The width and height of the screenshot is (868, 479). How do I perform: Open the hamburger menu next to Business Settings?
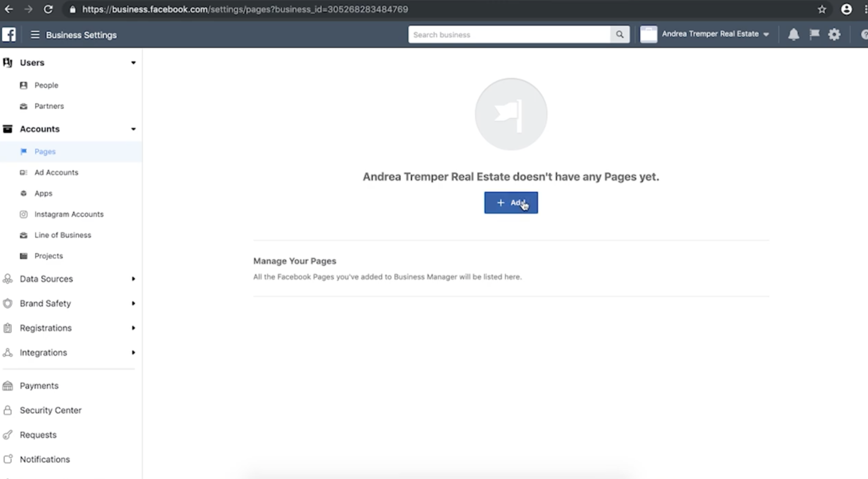[35, 35]
